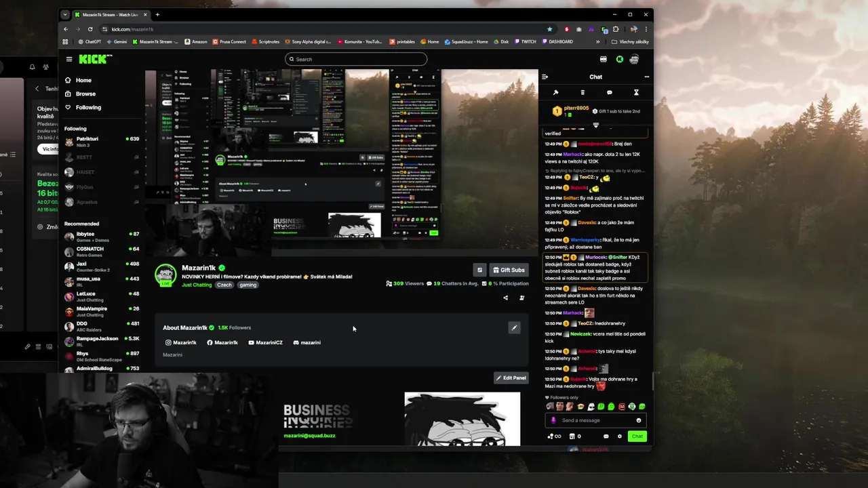Click the purple icon in message field

click(x=553, y=420)
